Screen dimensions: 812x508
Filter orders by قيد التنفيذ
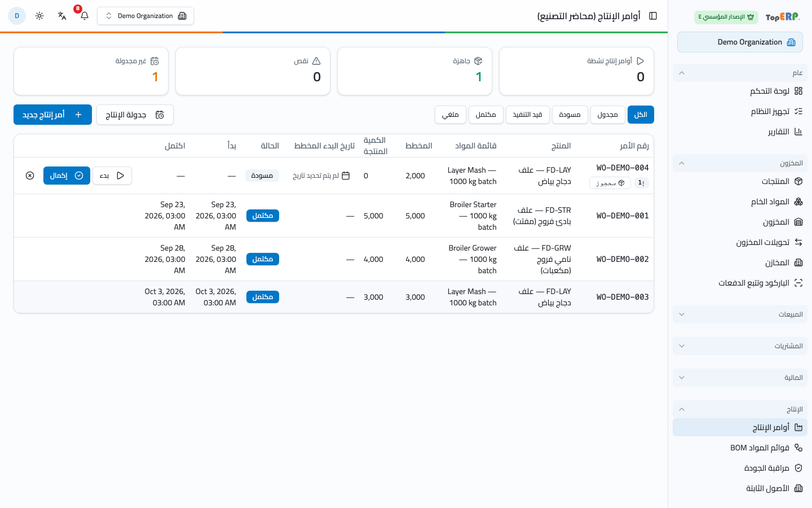527,115
